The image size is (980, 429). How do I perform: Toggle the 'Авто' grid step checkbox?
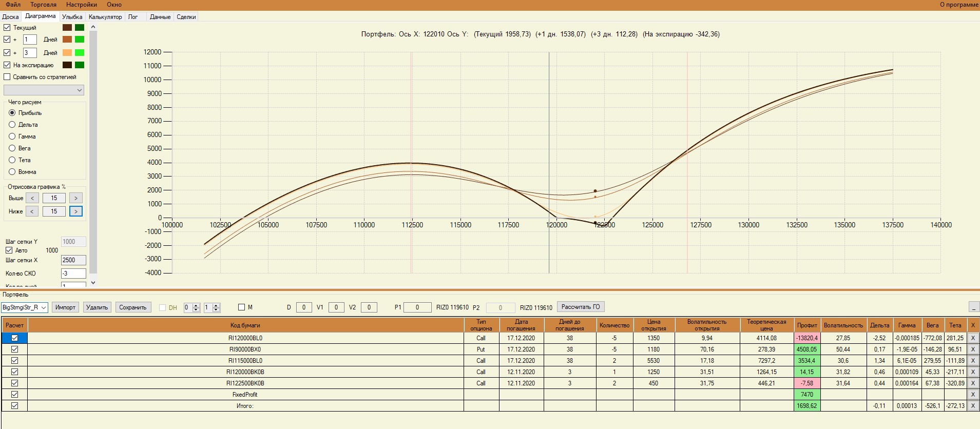click(9, 250)
